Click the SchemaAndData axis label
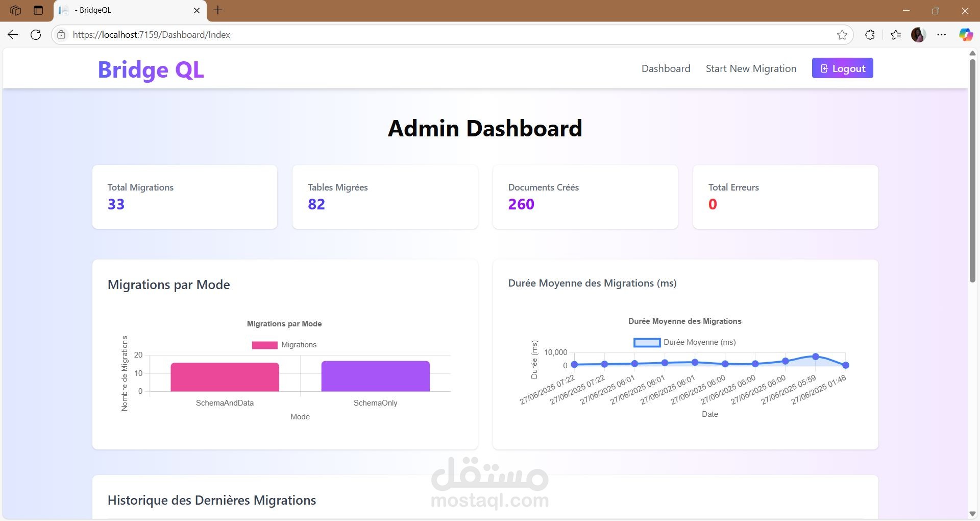Viewport: 980px width, 521px height. [x=225, y=403]
